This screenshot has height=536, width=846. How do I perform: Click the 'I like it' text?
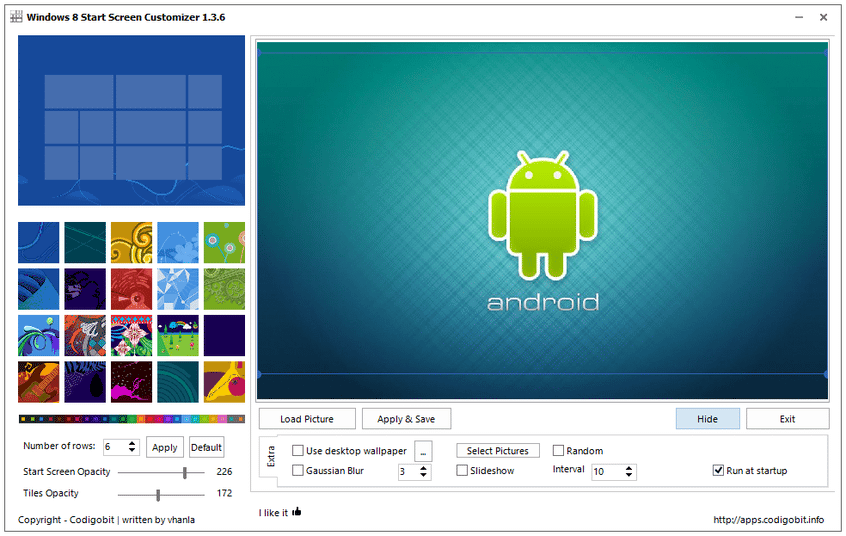pos(273,513)
